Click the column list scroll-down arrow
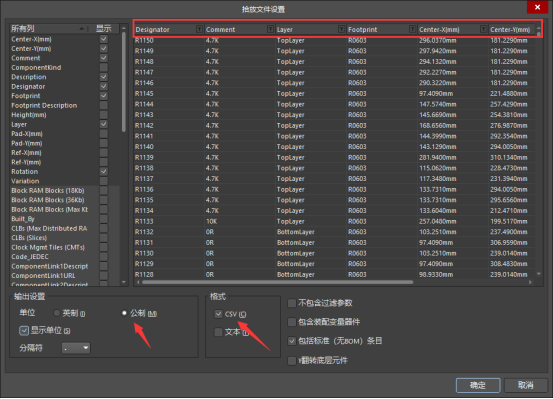The width and height of the screenshot is (553, 399). [x=124, y=282]
